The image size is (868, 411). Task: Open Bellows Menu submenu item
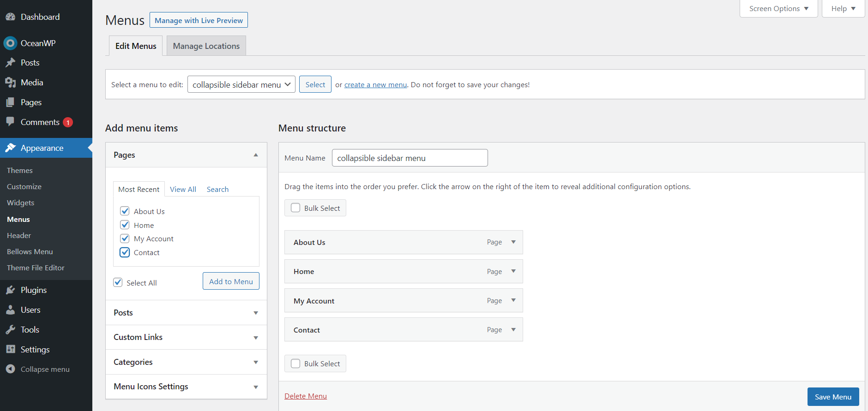[30, 251]
